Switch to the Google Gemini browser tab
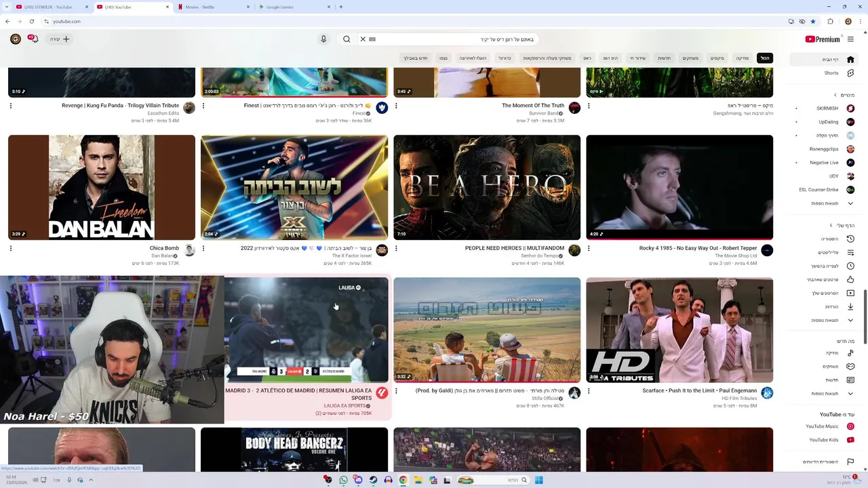This screenshot has height=488, width=868. (294, 7)
